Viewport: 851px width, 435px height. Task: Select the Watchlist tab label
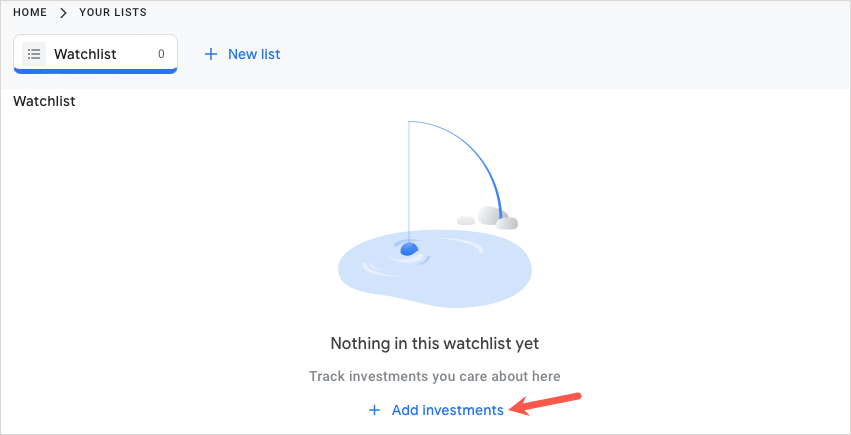85,54
